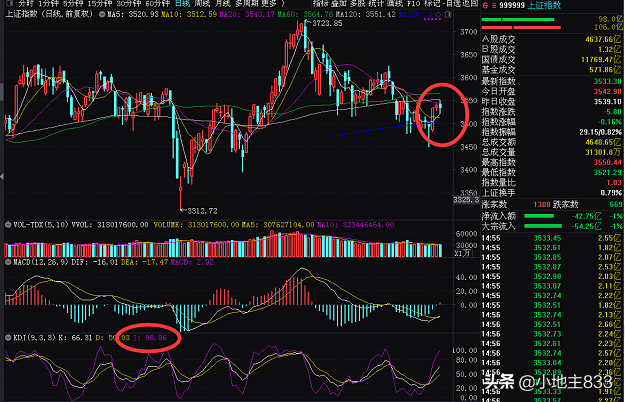
Task: Open F10 company info
Action: [x=414, y=4]
